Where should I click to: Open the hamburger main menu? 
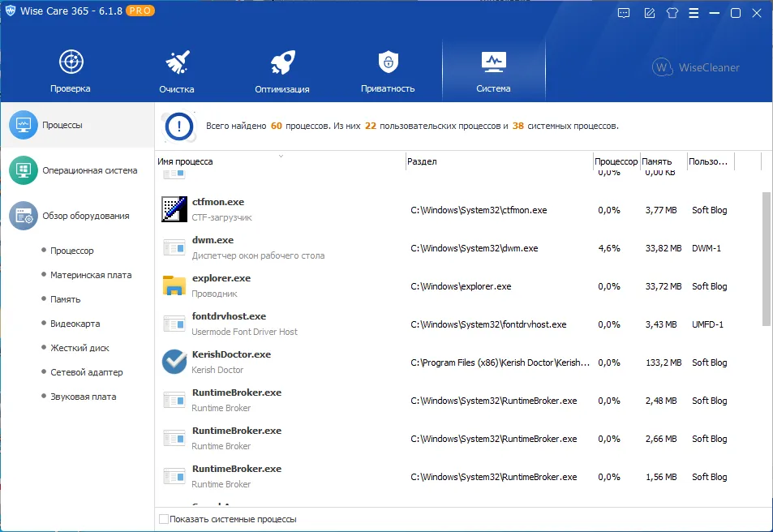point(694,13)
